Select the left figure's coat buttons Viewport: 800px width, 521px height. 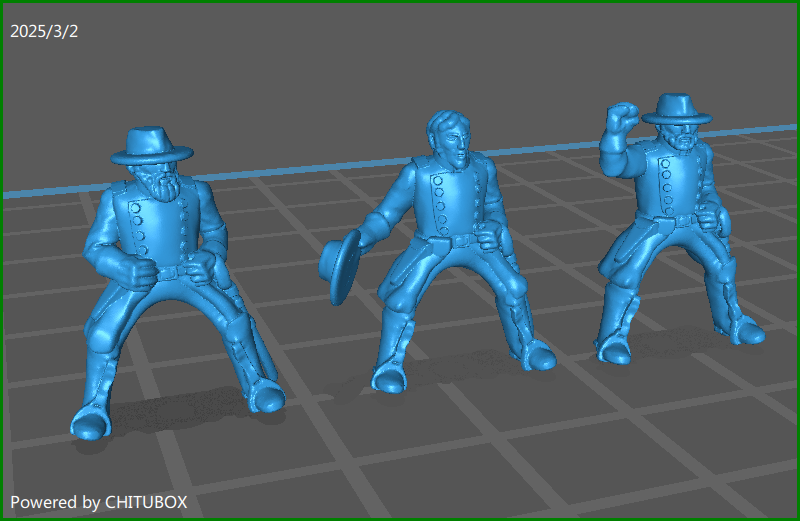click(x=139, y=228)
